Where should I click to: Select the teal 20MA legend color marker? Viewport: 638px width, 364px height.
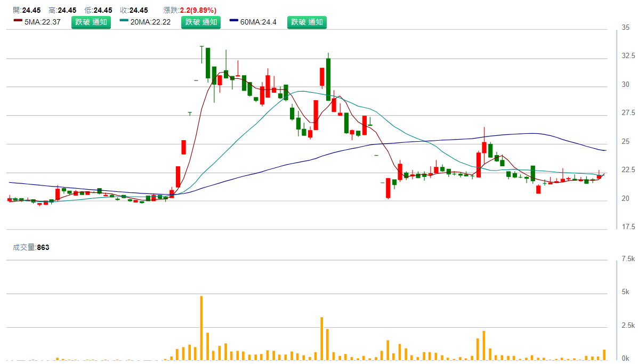pos(124,21)
